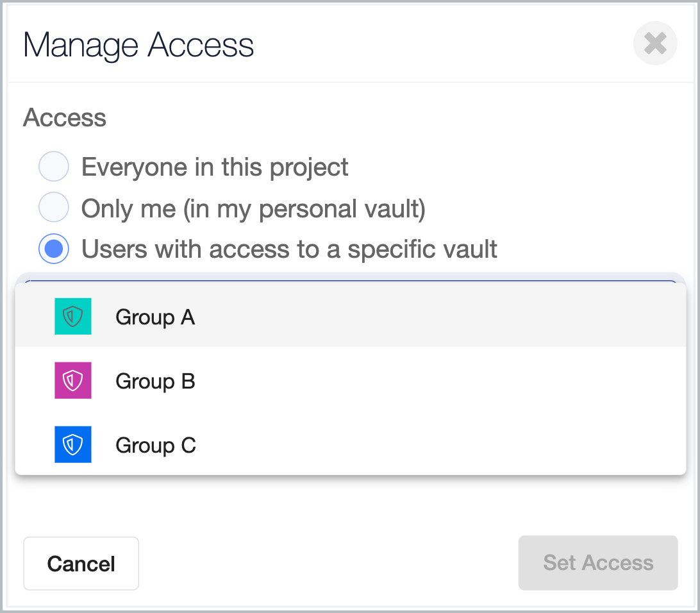Click "Users with access to a specific vault" text
Screen dimensions: 700x613
289,249
